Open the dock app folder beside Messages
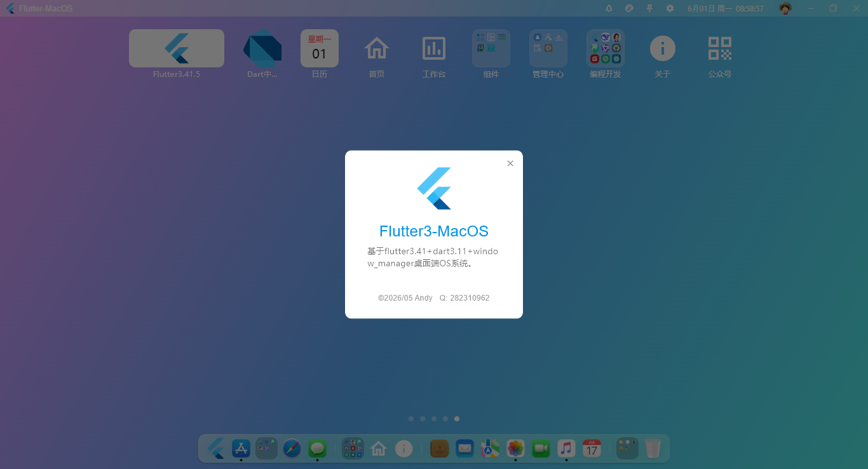Screen dimensions: 868x469 353,449
